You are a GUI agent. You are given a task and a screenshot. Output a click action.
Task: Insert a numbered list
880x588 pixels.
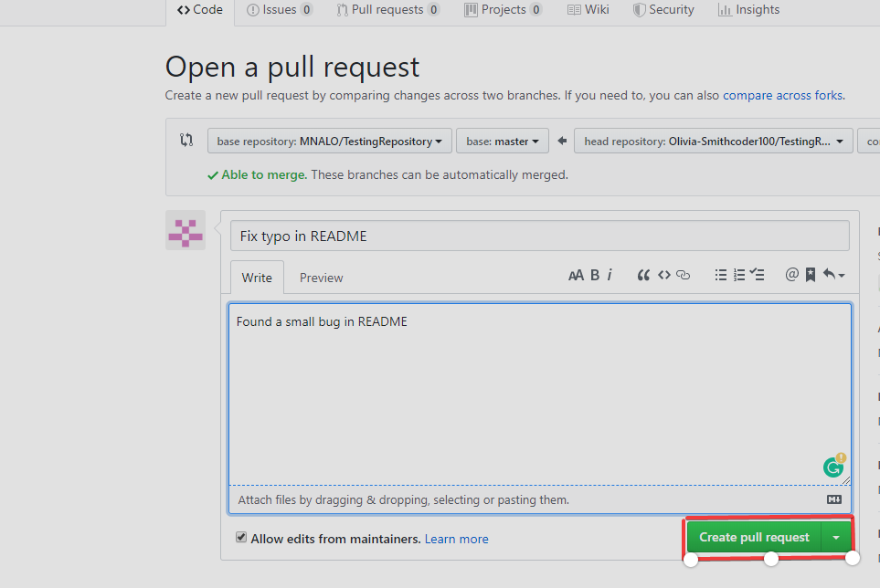tap(739, 275)
